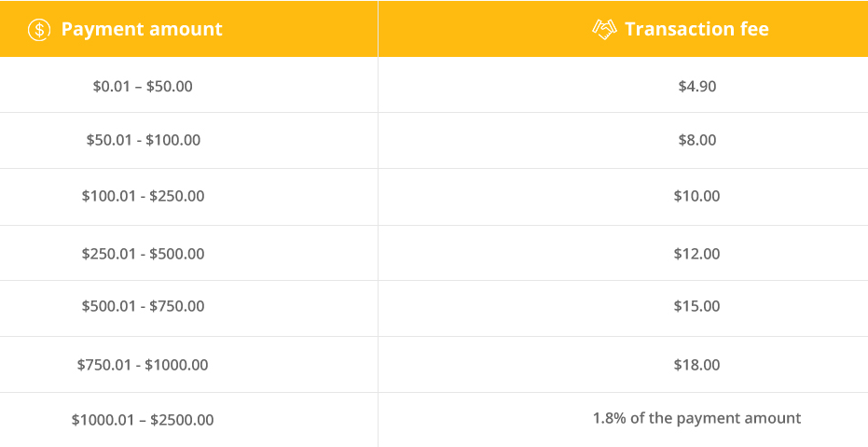This screenshot has height=447, width=868.
Task: Click the $4.90 transaction fee
Action: pos(696,86)
